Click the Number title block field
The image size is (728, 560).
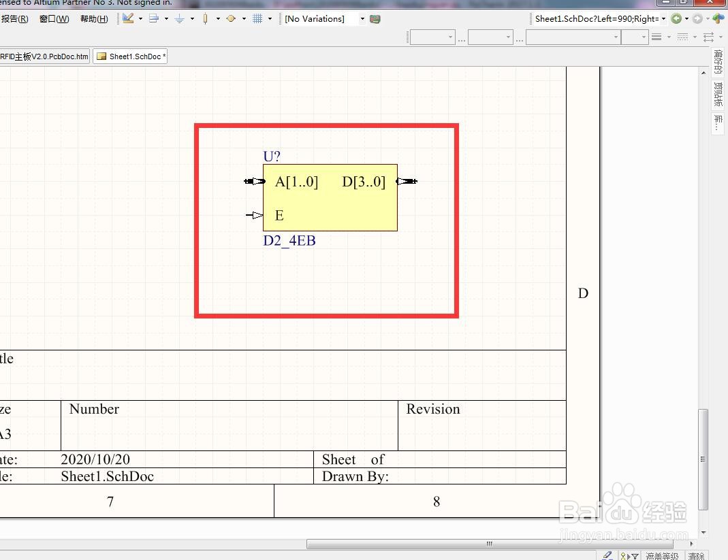[x=230, y=425]
